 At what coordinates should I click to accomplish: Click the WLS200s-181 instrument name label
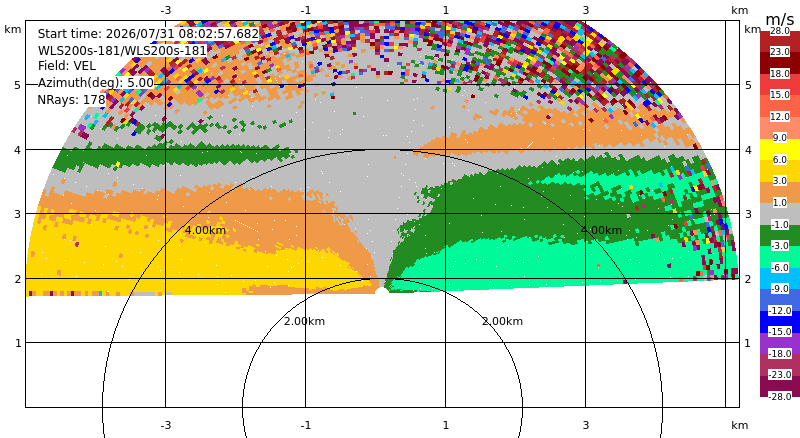point(122,50)
